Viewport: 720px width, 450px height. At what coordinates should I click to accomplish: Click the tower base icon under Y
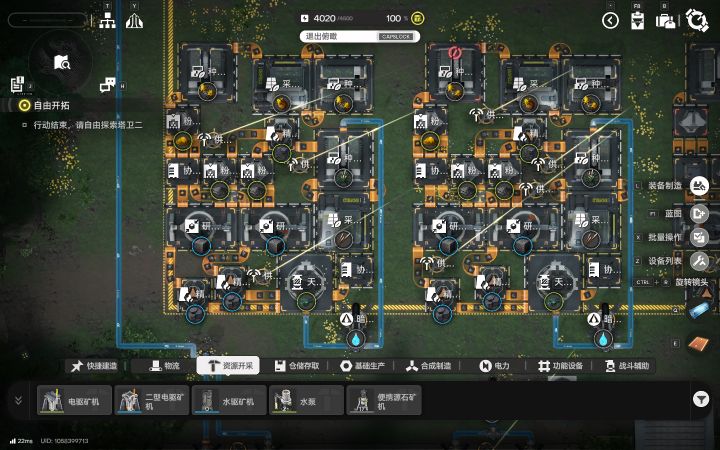pos(134,21)
